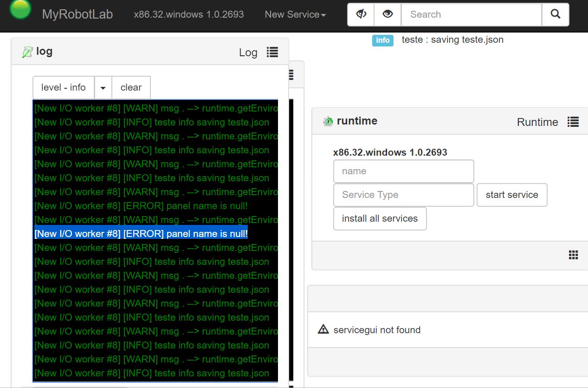Clear the log output
The height and width of the screenshot is (388, 588).
click(131, 87)
